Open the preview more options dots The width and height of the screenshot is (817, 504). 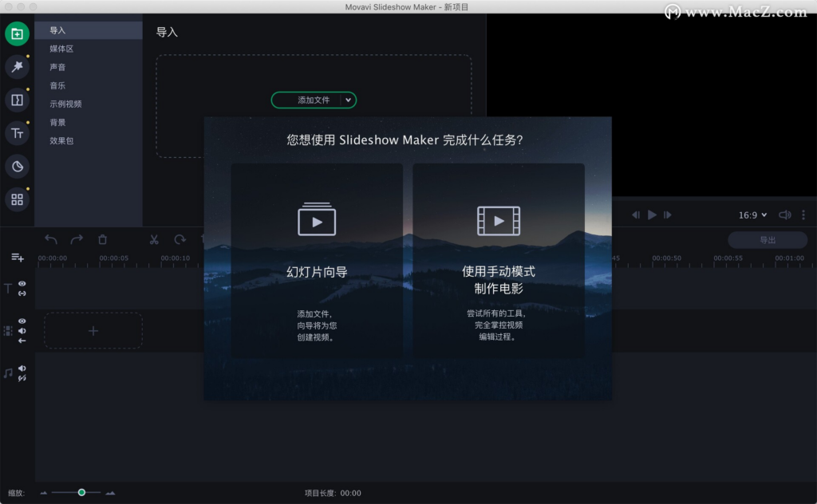(803, 215)
